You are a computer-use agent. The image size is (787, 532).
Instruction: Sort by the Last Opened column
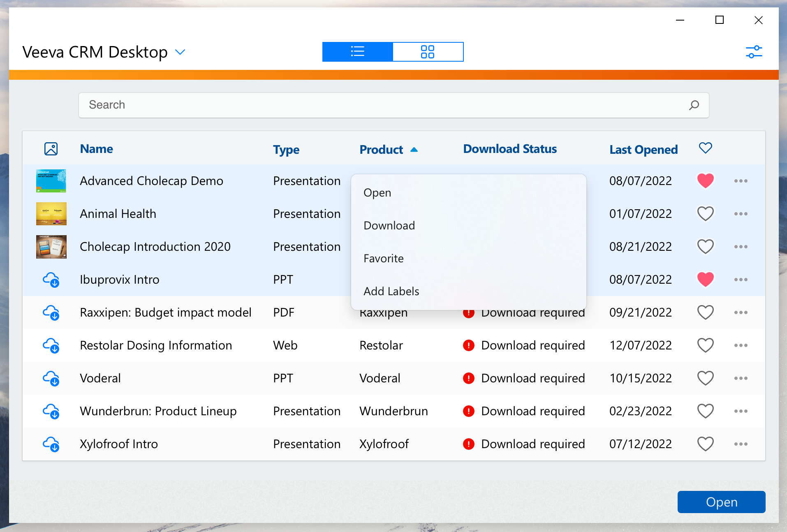click(x=643, y=150)
